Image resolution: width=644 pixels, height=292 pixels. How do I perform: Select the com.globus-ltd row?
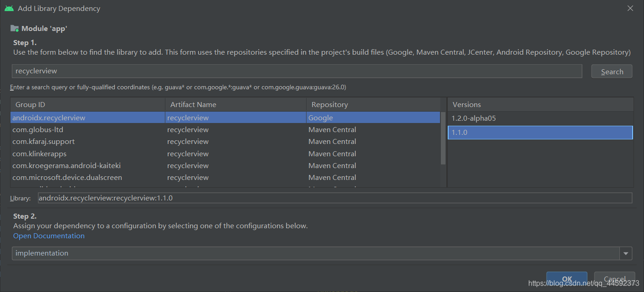point(225,129)
